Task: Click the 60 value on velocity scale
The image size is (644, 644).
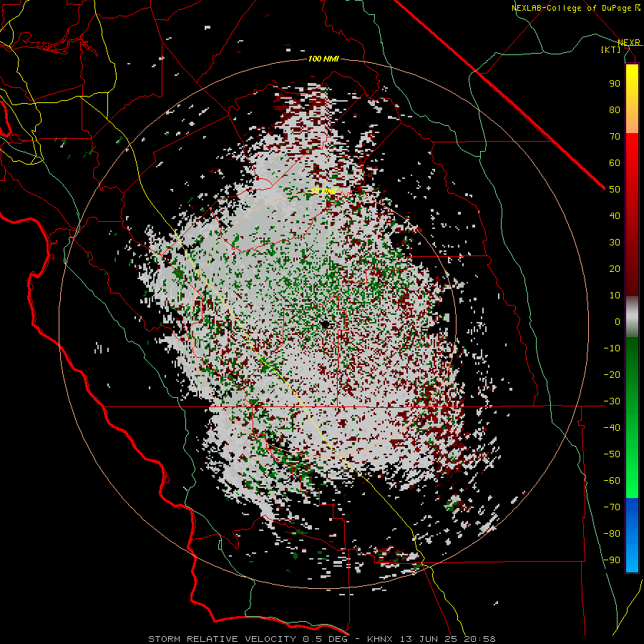Action: pyautogui.click(x=615, y=162)
